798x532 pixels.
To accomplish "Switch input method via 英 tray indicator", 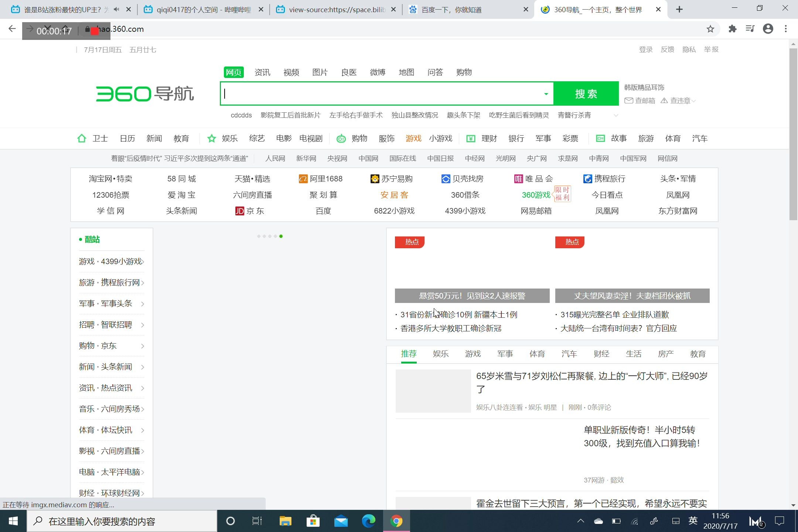I will (x=692, y=521).
